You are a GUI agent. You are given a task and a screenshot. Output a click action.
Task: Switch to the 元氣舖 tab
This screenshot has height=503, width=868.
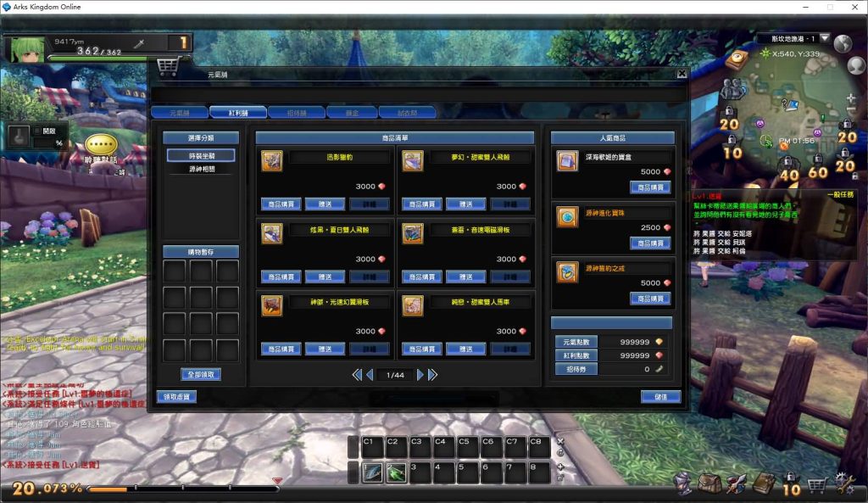(179, 112)
